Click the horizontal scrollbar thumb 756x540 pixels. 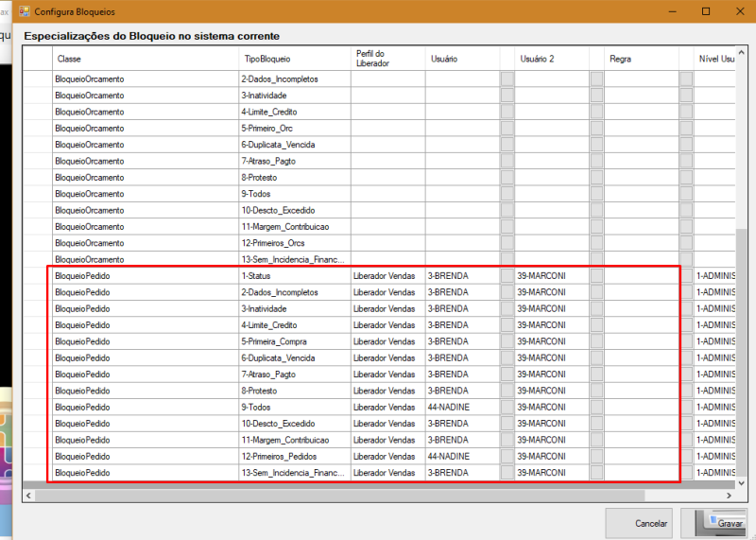(x=340, y=496)
